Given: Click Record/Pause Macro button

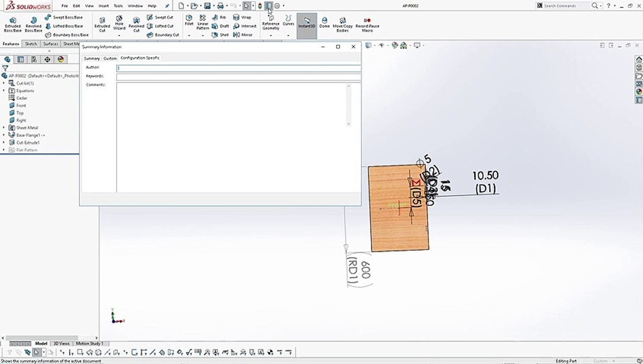Looking at the screenshot, I should tap(368, 24).
